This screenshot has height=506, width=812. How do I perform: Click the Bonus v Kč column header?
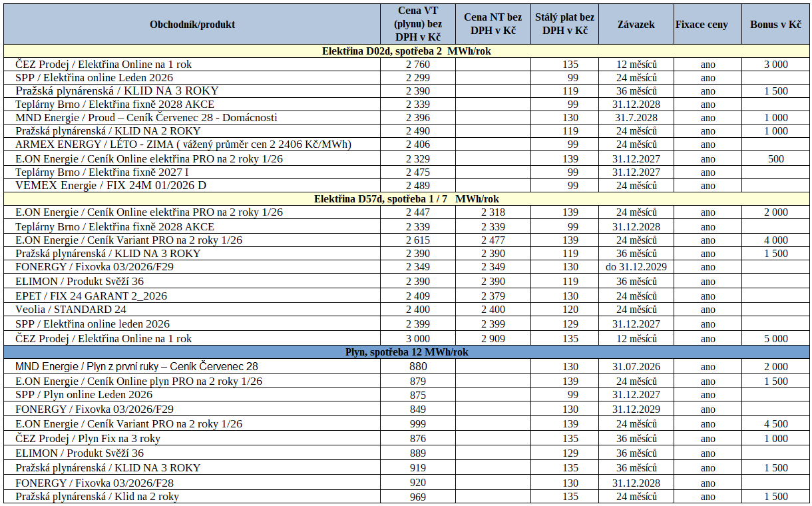coord(775,25)
